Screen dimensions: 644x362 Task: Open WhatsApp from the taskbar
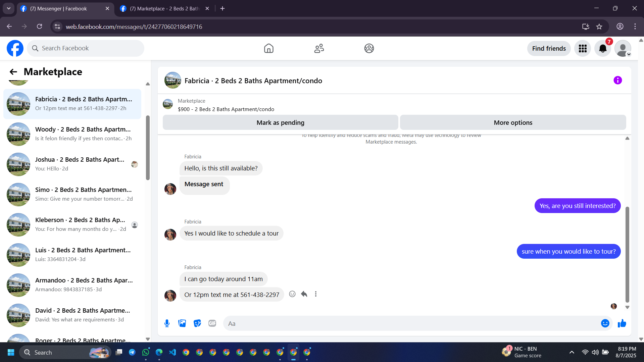click(146, 352)
